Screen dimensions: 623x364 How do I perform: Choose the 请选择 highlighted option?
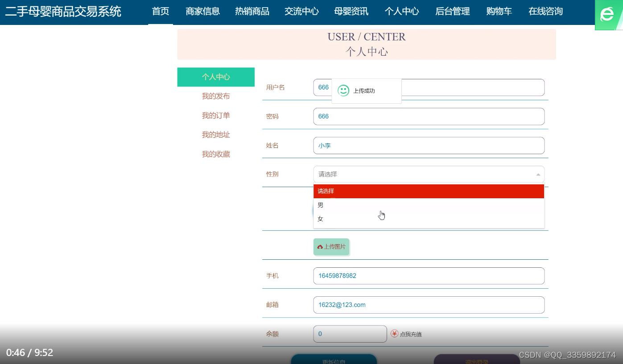click(x=429, y=191)
